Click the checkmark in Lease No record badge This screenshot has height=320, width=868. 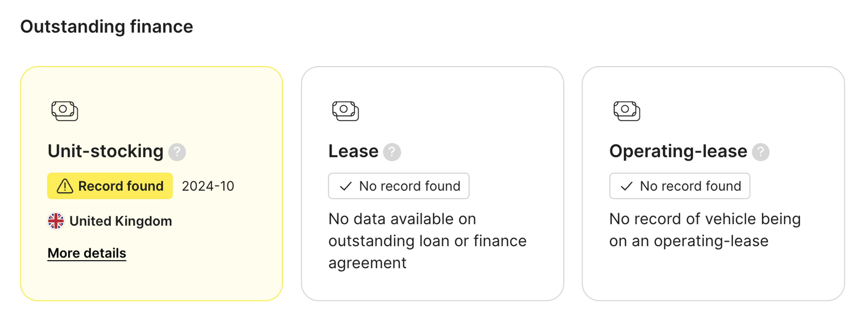coord(346,186)
